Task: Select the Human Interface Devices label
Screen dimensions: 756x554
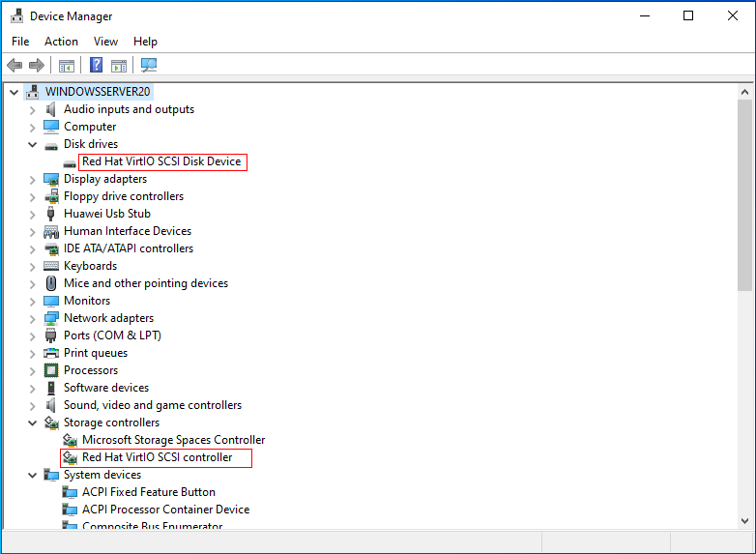Action: pyautogui.click(x=128, y=231)
